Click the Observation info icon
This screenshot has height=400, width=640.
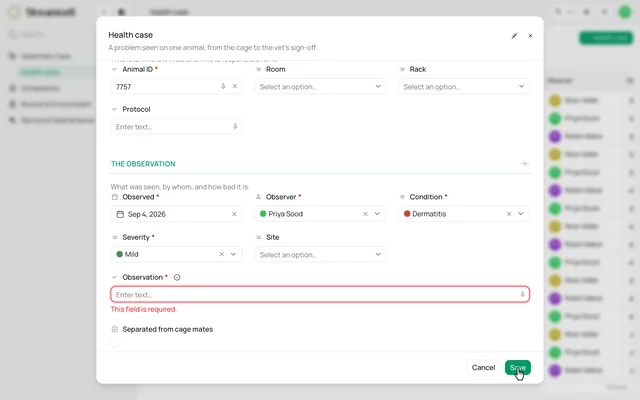click(177, 278)
